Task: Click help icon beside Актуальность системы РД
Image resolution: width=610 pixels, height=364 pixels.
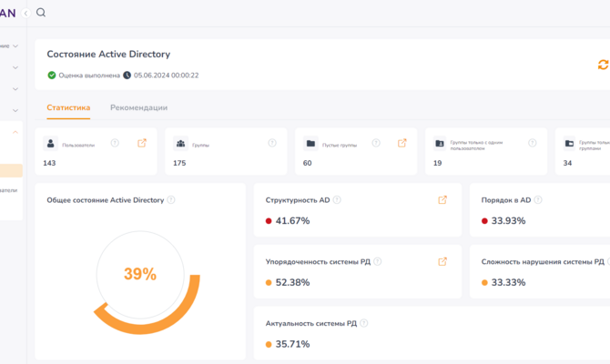Action: point(363,323)
